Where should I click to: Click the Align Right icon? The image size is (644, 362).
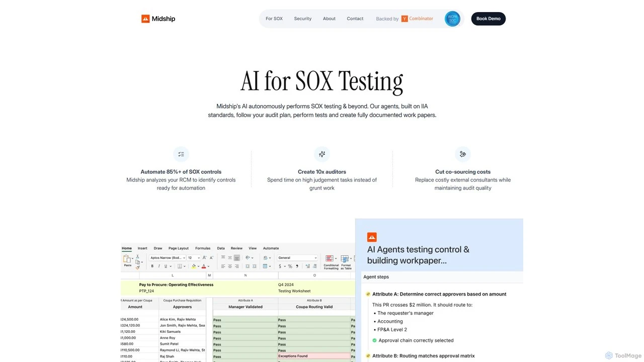[x=236, y=266]
